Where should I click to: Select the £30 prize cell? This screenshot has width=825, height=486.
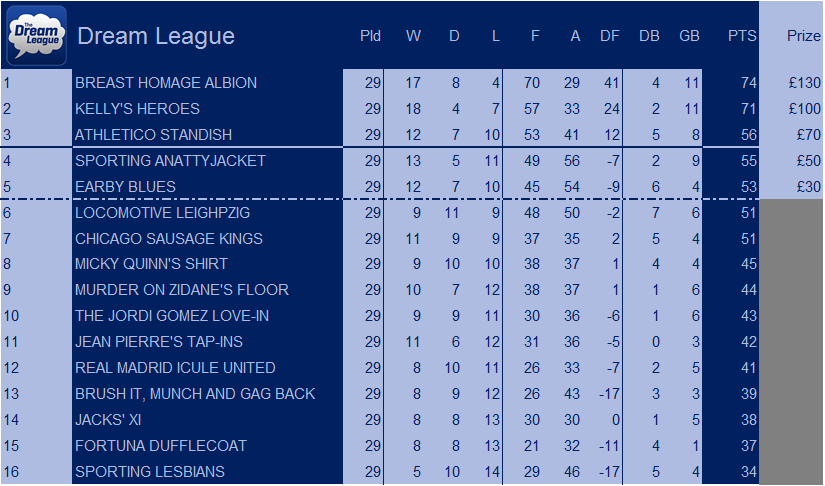pyautogui.click(x=791, y=187)
